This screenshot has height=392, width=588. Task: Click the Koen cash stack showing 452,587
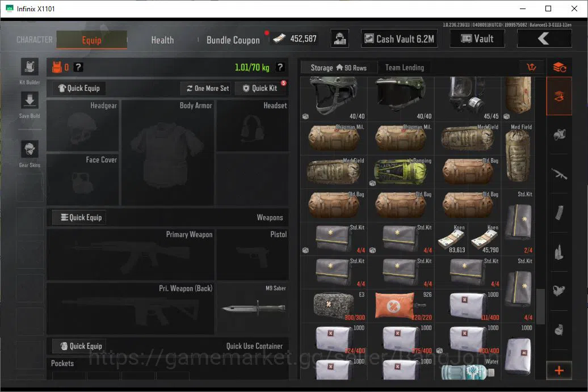295,39
